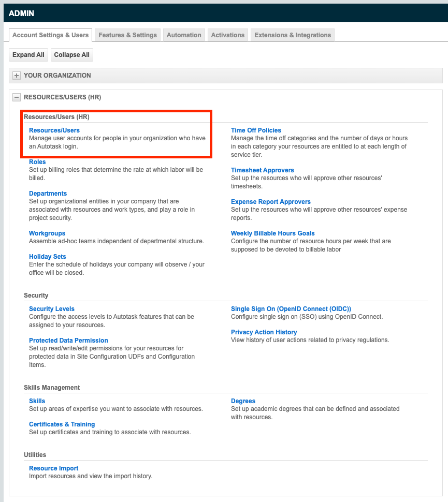The height and width of the screenshot is (502, 448).
Task: Select the Activations tab
Action: (x=227, y=35)
